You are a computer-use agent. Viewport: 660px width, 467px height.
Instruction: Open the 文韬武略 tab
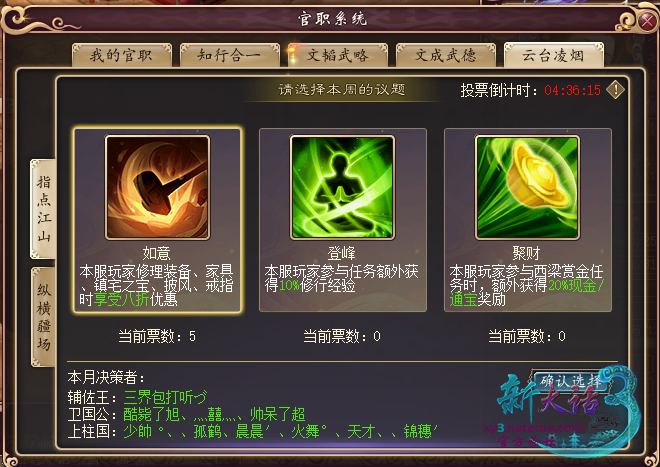click(338, 55)
